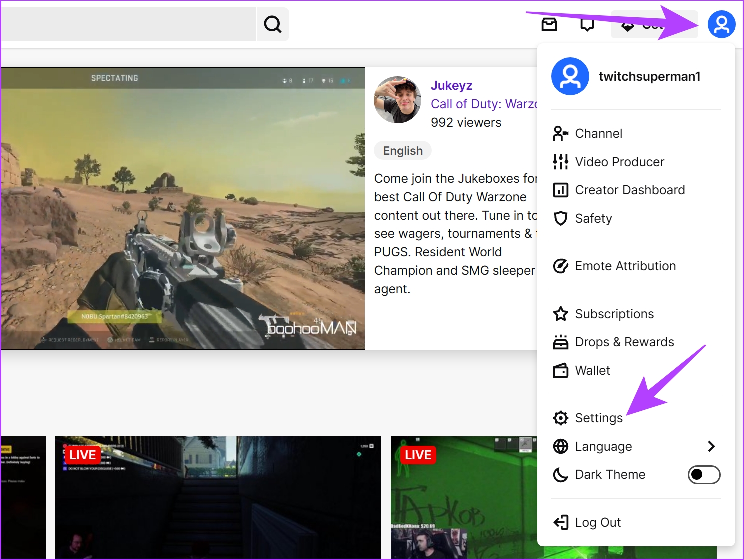Viewport: 744px width, 560px height.
Task: Click the Safety shield icon
Action: pyautogui.click(x=561, y=218)
